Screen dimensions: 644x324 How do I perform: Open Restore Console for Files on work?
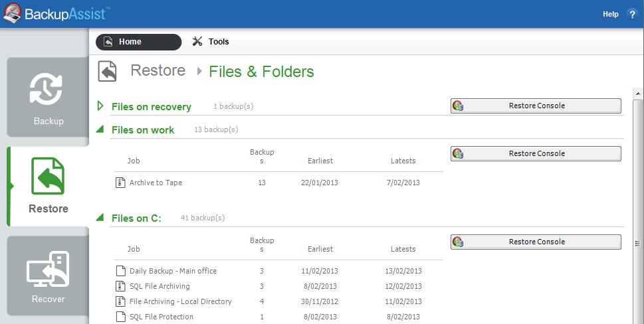[x=536, y=153]
